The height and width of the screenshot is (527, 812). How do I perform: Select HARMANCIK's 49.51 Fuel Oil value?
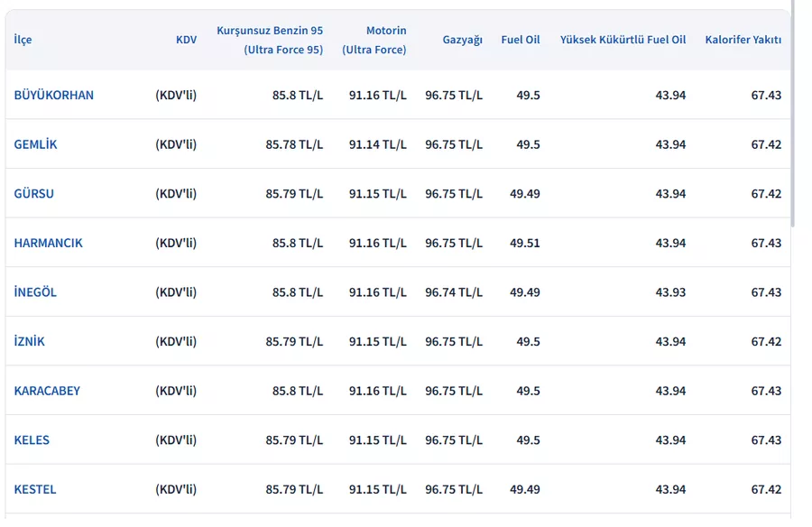(x=524, y=243)
